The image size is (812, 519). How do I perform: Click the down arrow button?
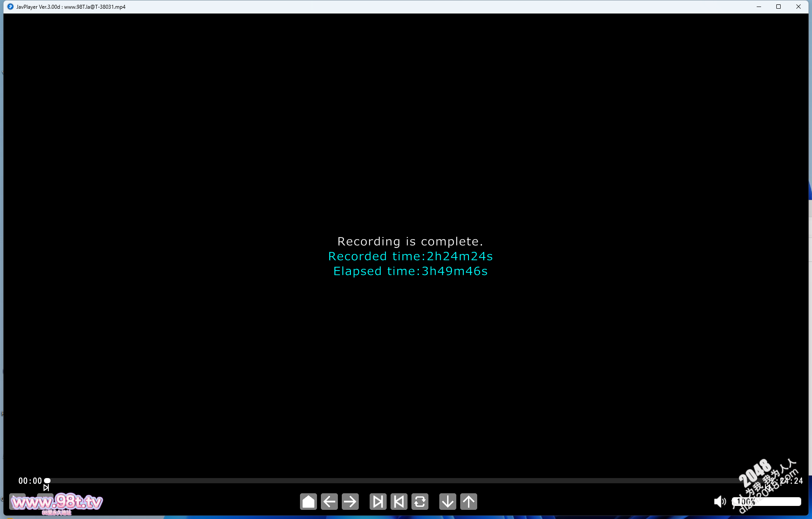(448, 502)
